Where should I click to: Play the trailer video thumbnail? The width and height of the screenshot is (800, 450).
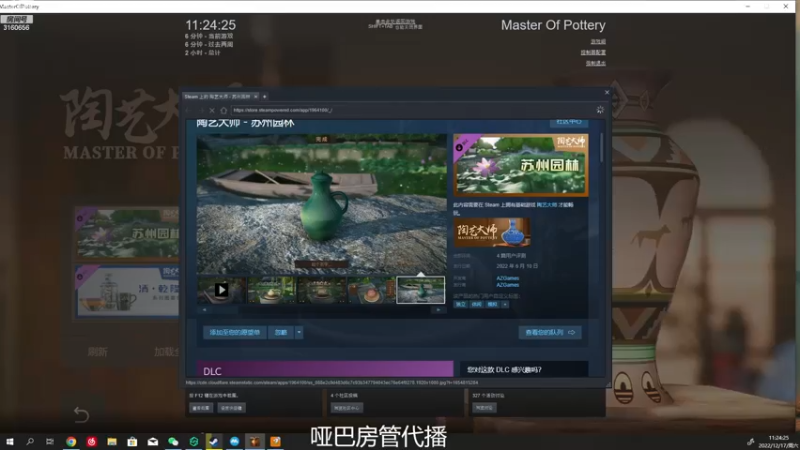pos(221,290)
